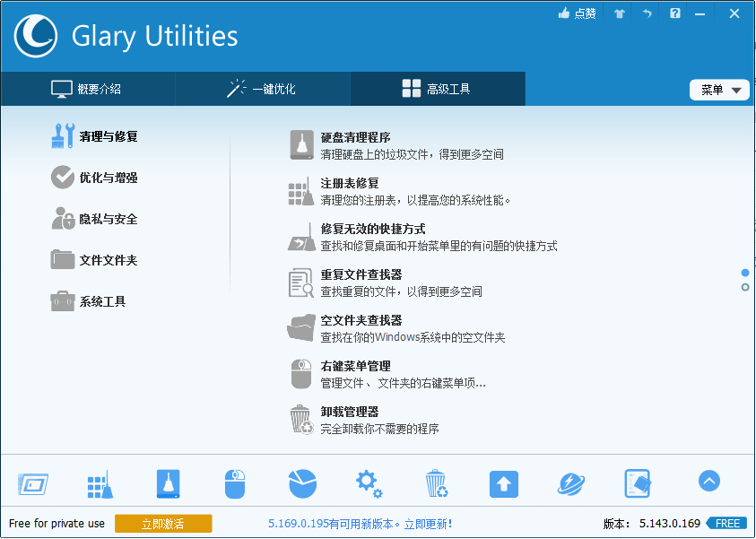Open the help question-mark icon
Screen dimensions: 756x539
tap(675, 13)
